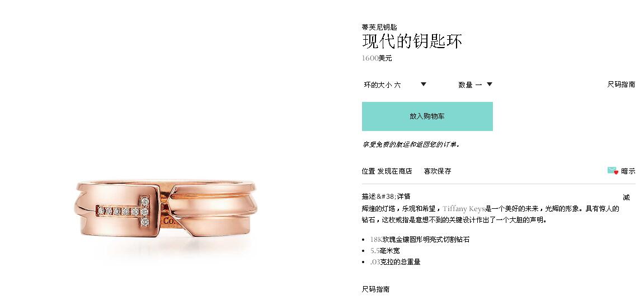Click the rose gold ring product image

point(166,209)
